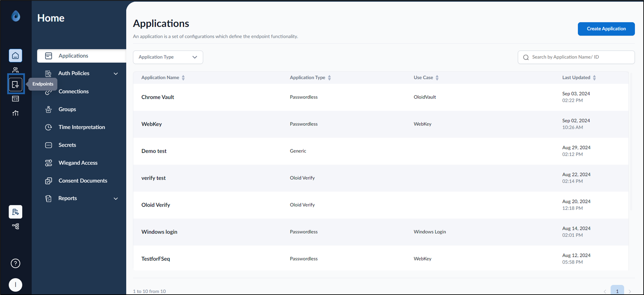Viewport: 644px width, 295px height.
Task: Open the Secrets menu item
Action: coord(67,145)
